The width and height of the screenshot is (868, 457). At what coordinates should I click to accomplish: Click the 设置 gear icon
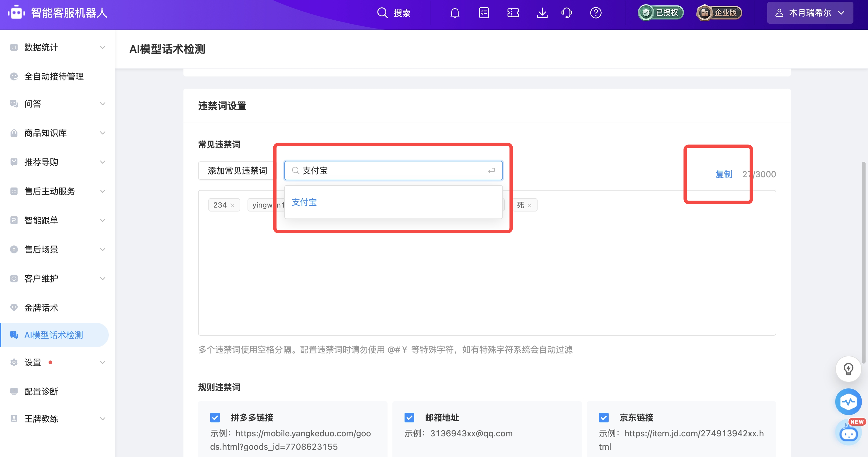point(14,362)
